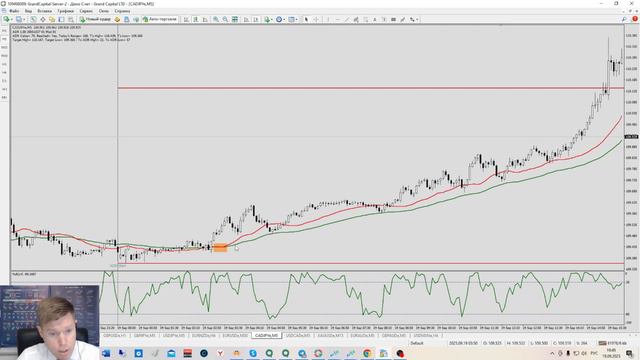Expand the New Chart dropdown arrow
The height and width of the screenshot is (360, 640).
point(11,19)
